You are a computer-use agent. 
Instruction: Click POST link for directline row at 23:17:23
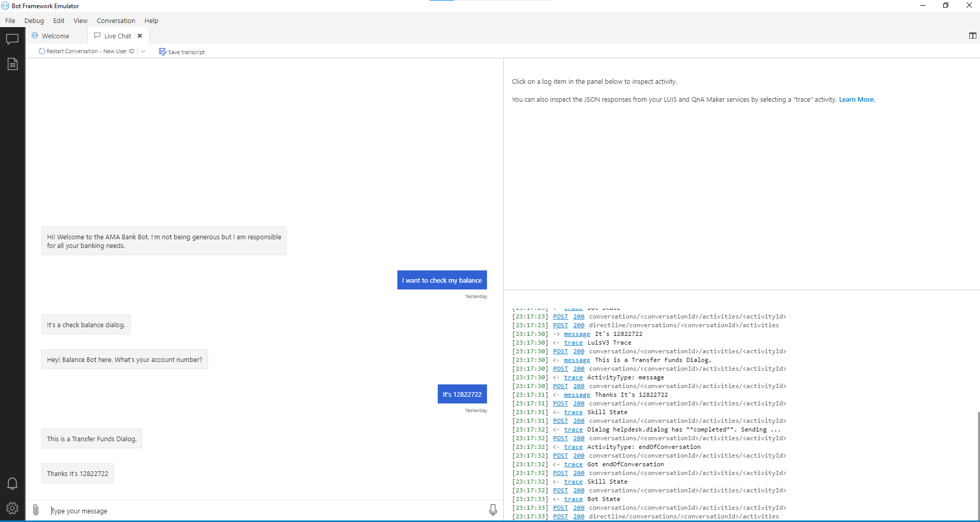pos(561,325)
